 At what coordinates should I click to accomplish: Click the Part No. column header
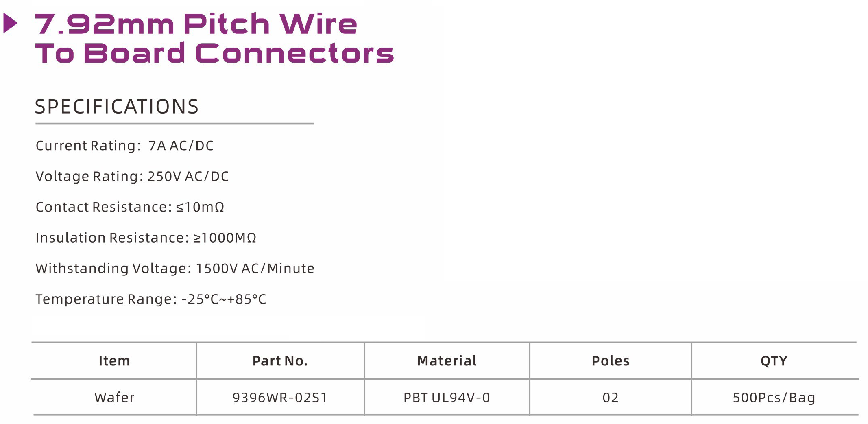click(280, 361)
